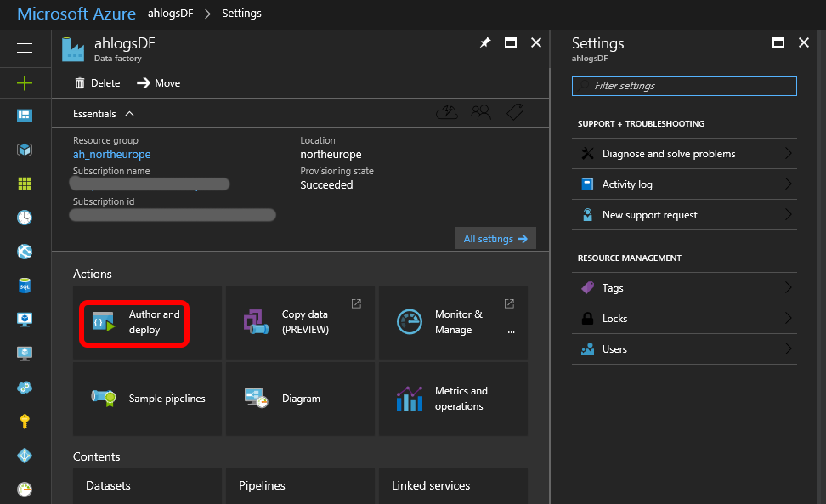The width and height of the screenshot is (826, 504).
Task: Open the Linked services contents tile
Action: click(x=453, y=486)
